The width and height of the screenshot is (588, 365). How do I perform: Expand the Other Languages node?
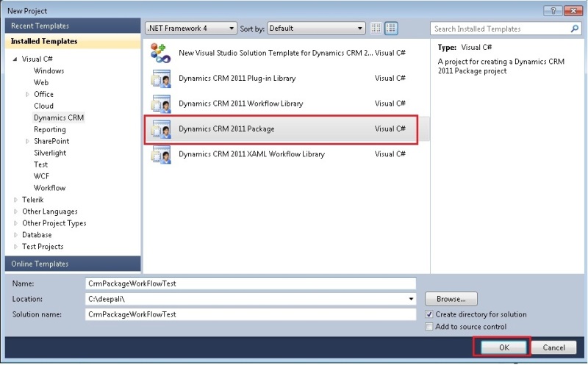click(15, 212)
